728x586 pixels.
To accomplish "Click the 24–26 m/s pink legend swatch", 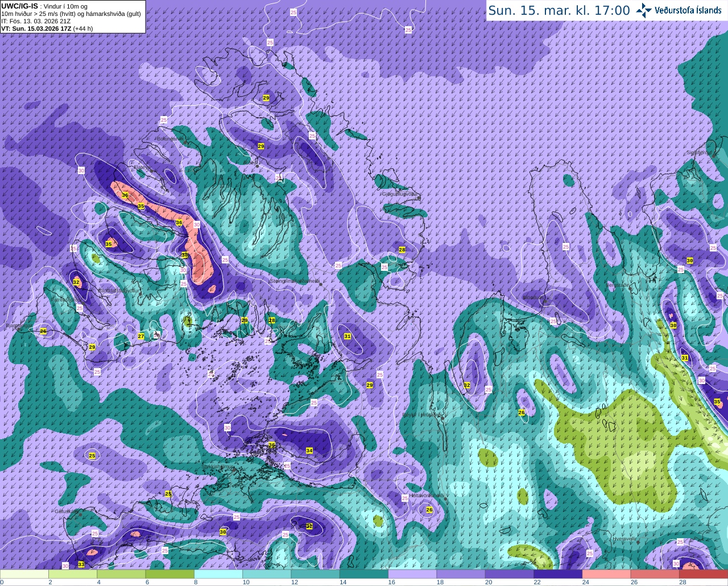I will coord(607,574).
